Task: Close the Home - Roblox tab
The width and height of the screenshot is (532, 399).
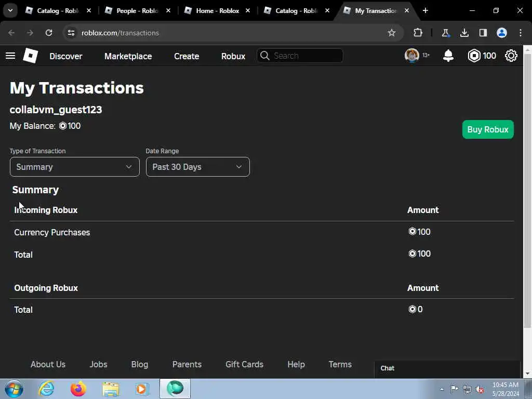Action: point(248,10)
